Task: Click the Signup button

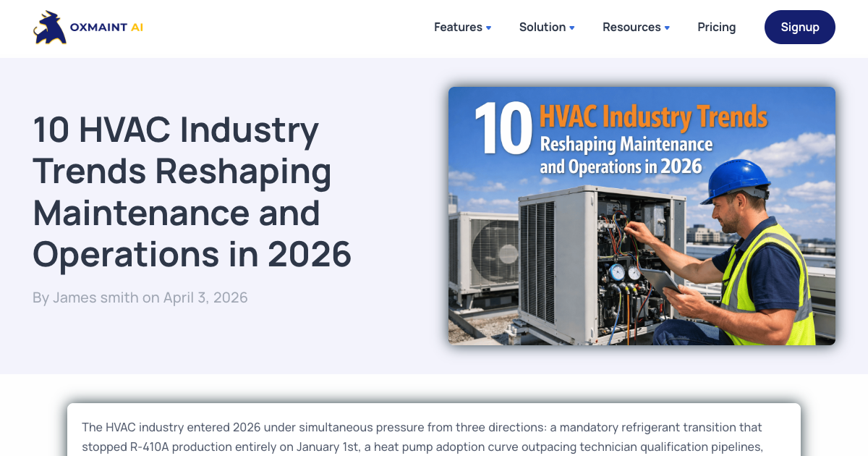Action: pyautogui.click(x=800, y=27)
